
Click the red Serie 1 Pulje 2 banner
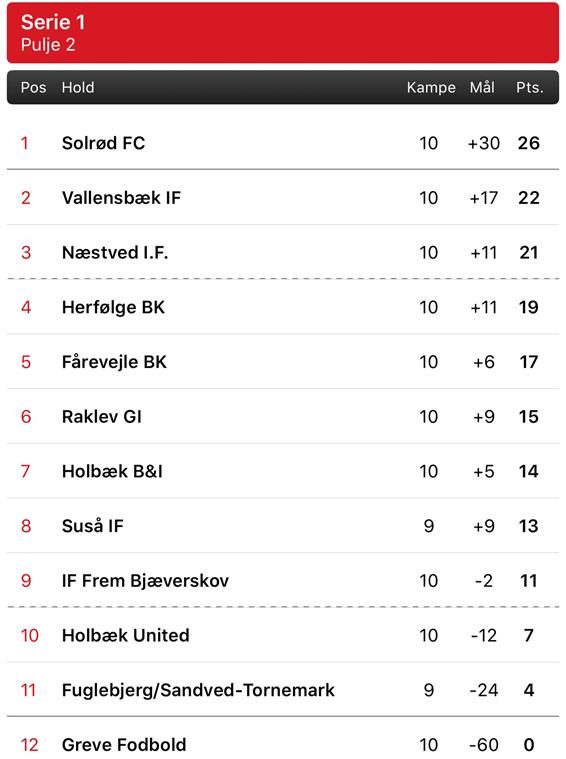283,32
